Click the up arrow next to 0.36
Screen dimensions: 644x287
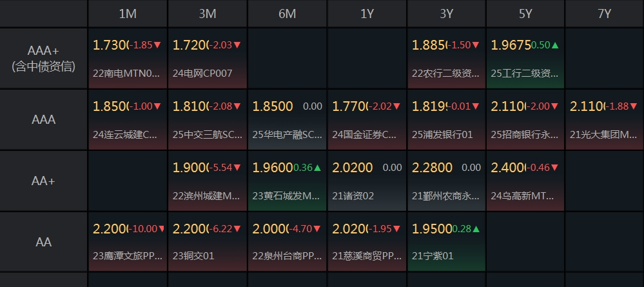317,168
